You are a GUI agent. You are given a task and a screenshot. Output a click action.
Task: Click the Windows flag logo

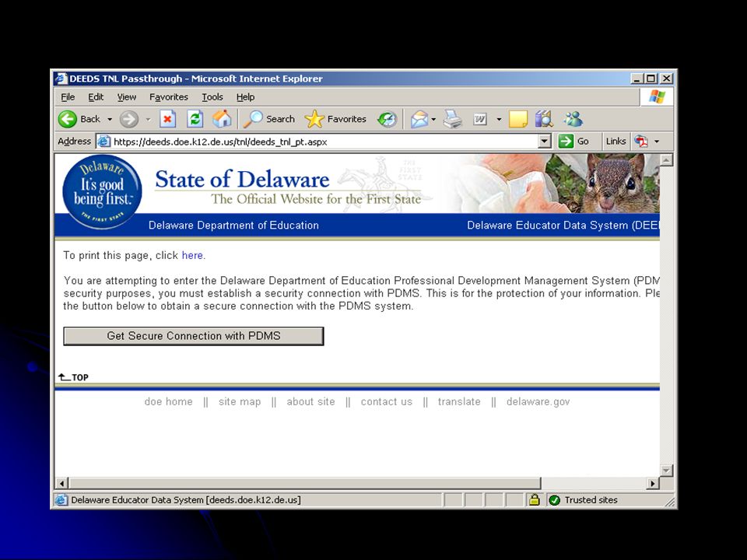pos(657,96)
